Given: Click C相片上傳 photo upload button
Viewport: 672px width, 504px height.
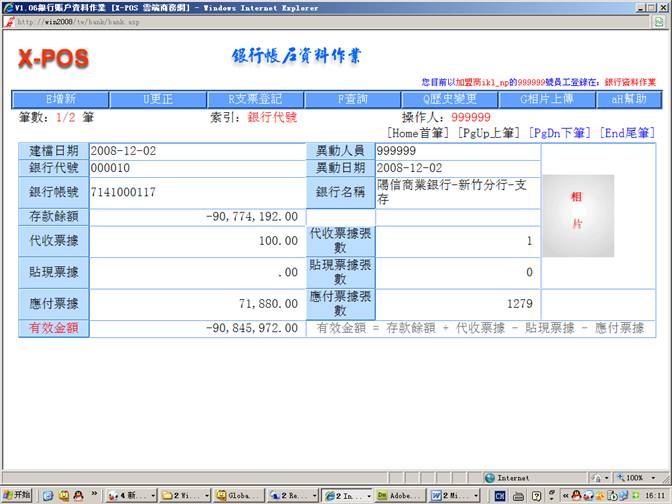Looking at the screenshot, I should [548, 99].
